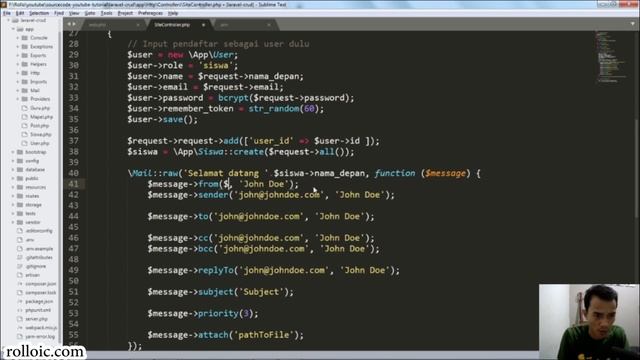This screenshot has height=360, width=640.
Task: Click the file icon beside composer.lock
Action: click(x=20, y=293)
